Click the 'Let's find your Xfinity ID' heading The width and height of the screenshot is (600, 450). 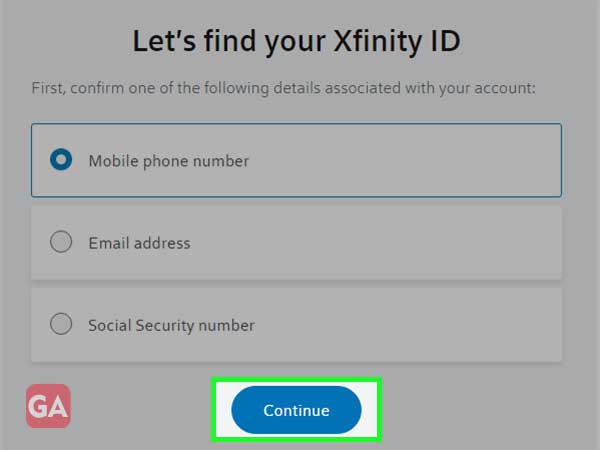click(x=297, y=42)
